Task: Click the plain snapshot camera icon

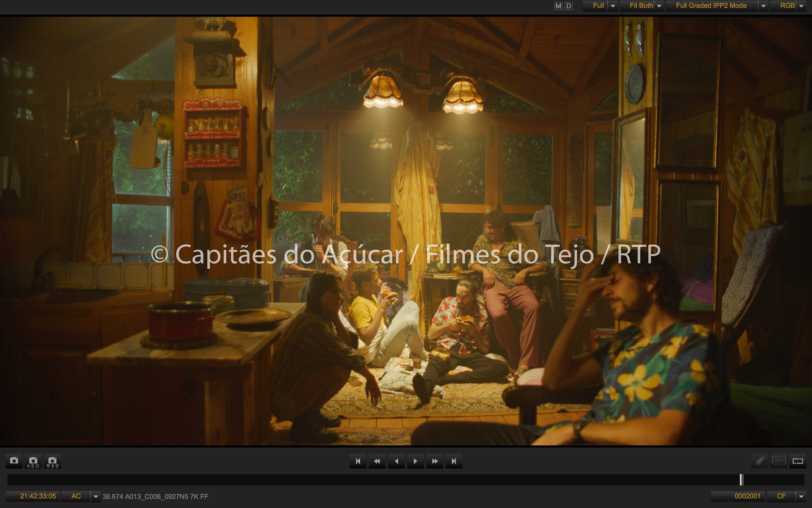Action: click(14, 461)
